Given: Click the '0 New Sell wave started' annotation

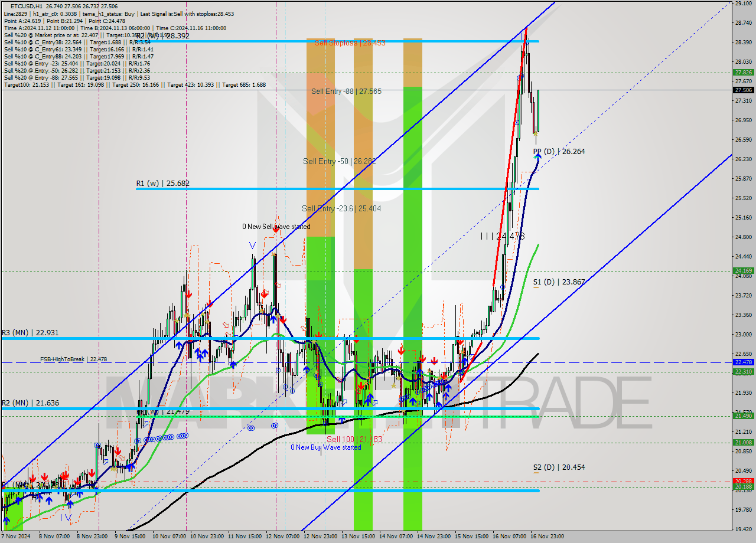Looking at the screenshot, I should point(276,227).
